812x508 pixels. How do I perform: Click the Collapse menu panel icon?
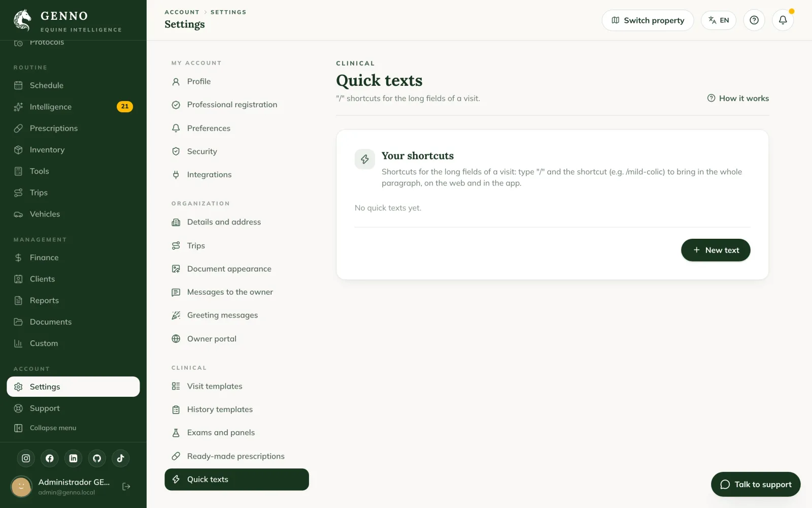click(18, 428)
